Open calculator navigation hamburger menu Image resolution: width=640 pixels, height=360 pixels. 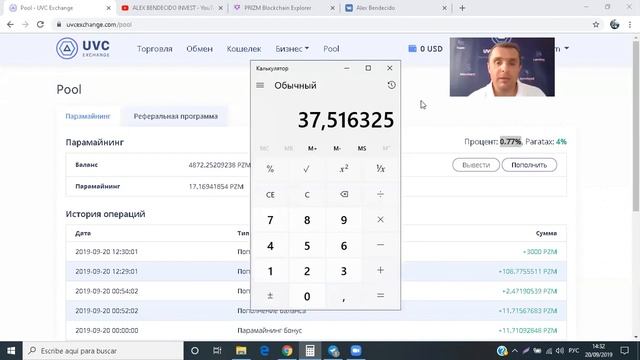(260, 85)
